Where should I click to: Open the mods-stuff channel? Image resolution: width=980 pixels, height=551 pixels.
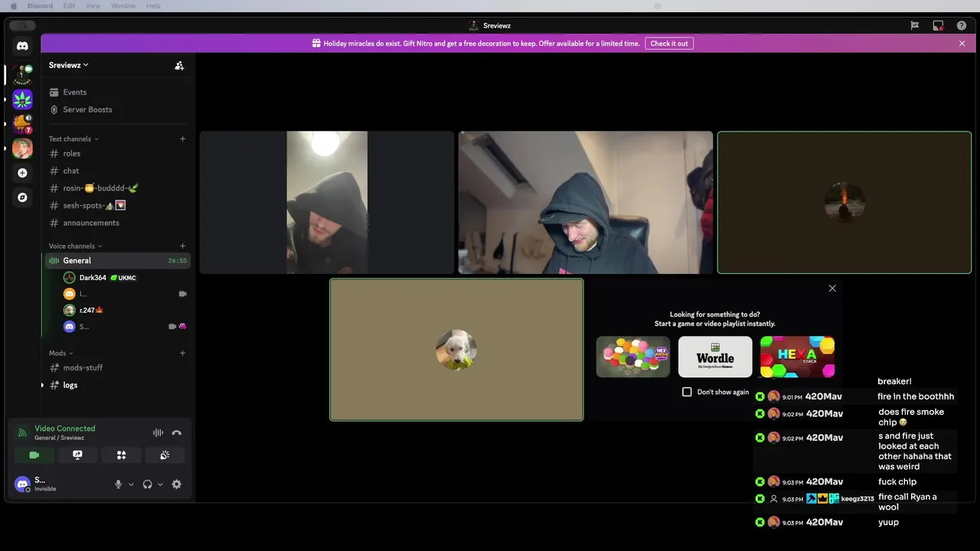pos(117,367)
